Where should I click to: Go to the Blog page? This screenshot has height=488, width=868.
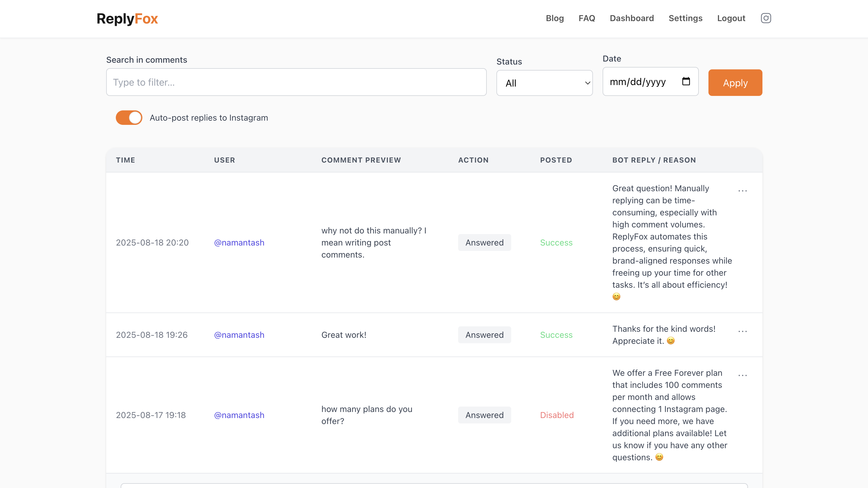pyautogui.click(x=555, y=18)
